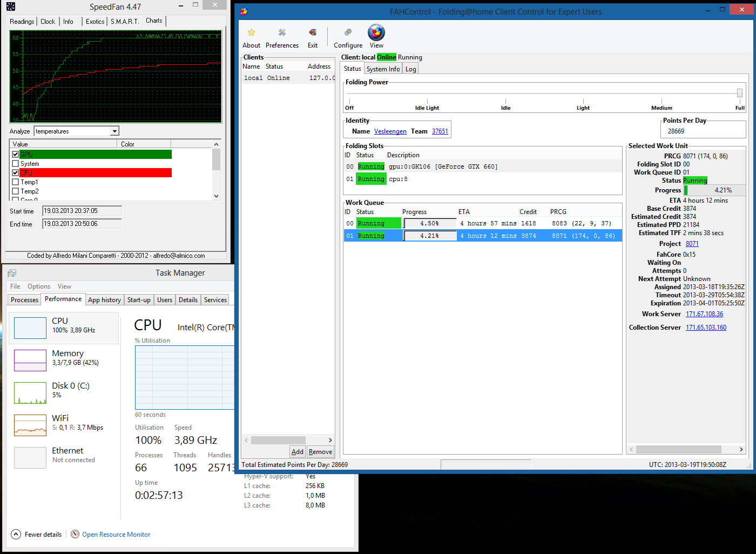The image size is (756, 554).
Task: Check the Temp2 checkbox in SpeedFan
Action: point(16,191)
